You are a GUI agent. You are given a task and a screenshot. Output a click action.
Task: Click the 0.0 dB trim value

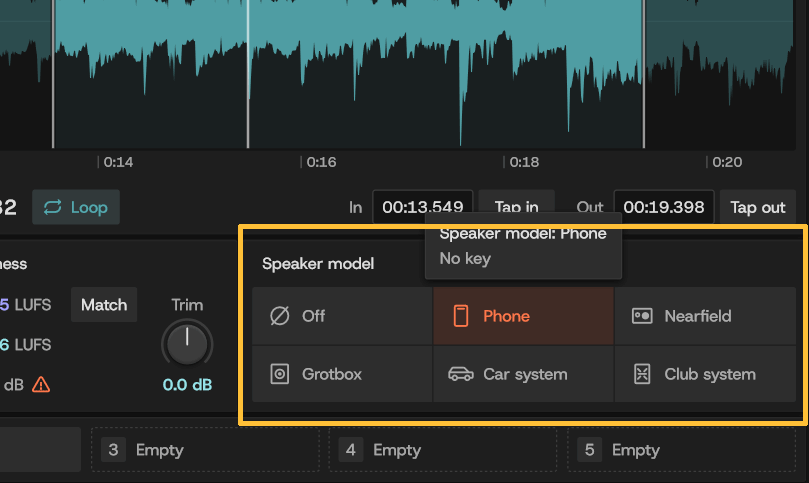(187, 385)
